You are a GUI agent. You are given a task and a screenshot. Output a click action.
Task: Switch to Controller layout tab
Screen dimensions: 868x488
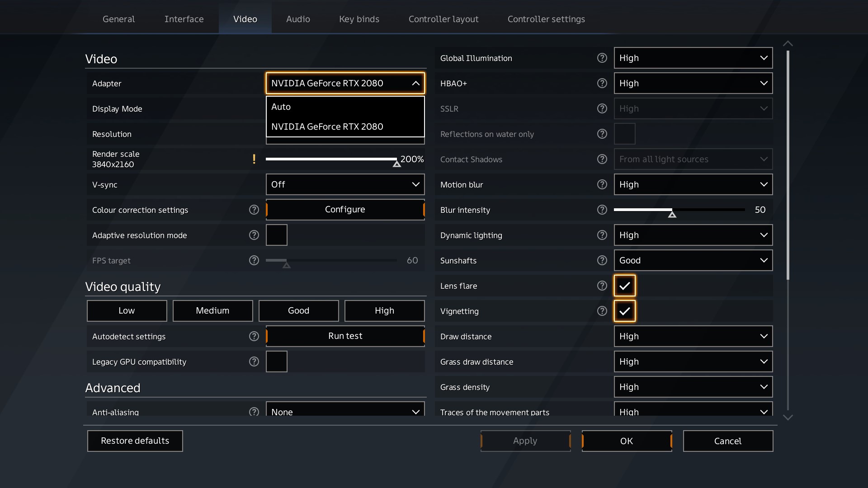click(x=443, y=19)
